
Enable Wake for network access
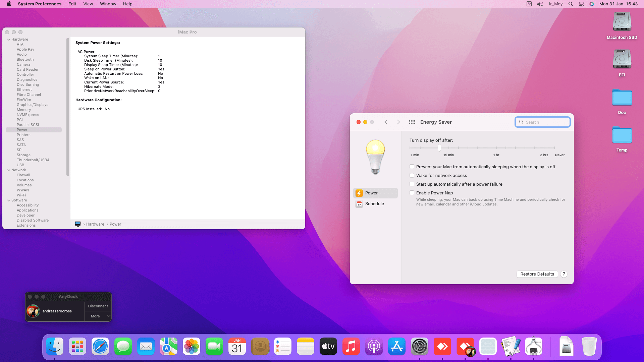[x=412, y=175]
